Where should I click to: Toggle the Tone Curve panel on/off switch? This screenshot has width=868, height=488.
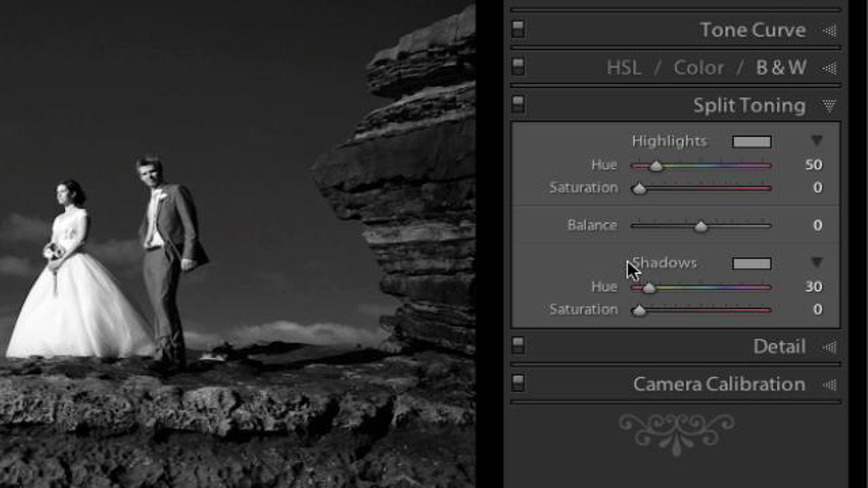[518, 30]
